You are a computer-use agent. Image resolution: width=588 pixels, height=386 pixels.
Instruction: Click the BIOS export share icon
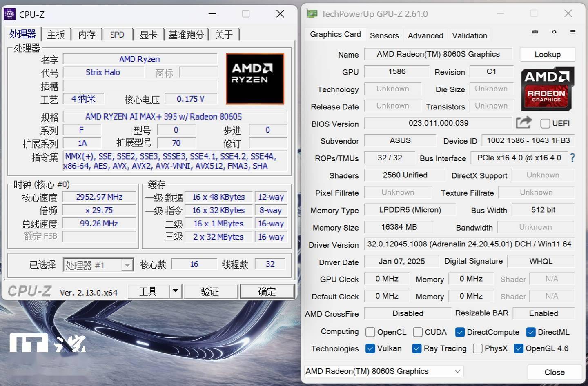coord(523,122)
